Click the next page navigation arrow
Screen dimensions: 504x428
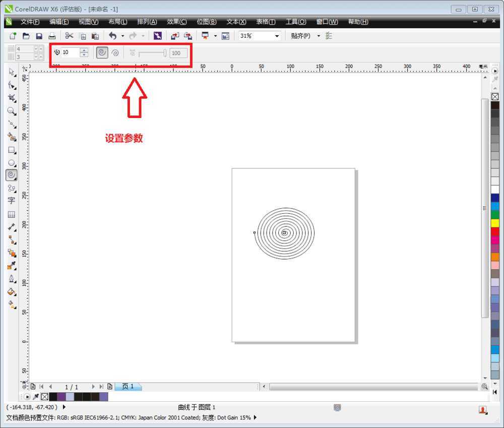[93, 387]
